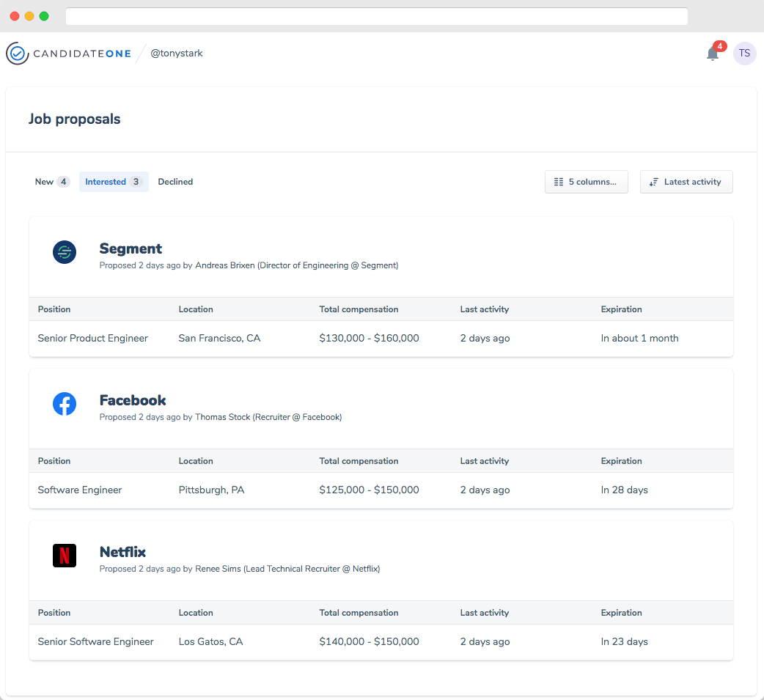This screenshot has height=700, width=764.
Task: Click Facebook's Last activity column header
Action: tap(485, 461)
